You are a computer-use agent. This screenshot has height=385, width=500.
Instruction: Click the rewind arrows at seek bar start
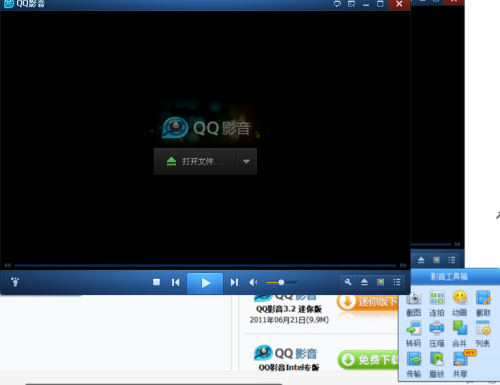[x=7, y=266]
